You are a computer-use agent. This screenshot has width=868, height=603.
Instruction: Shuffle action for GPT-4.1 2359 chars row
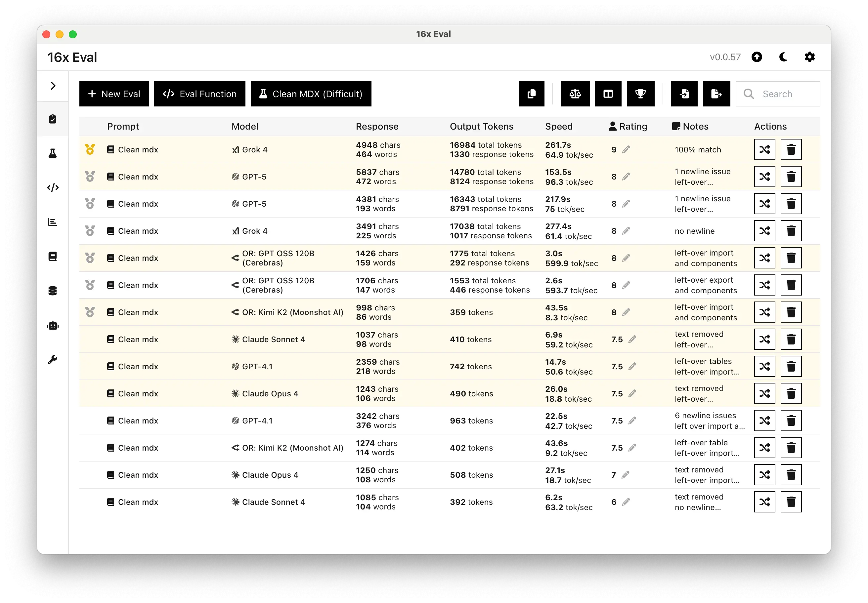click(x=764, y=366)
